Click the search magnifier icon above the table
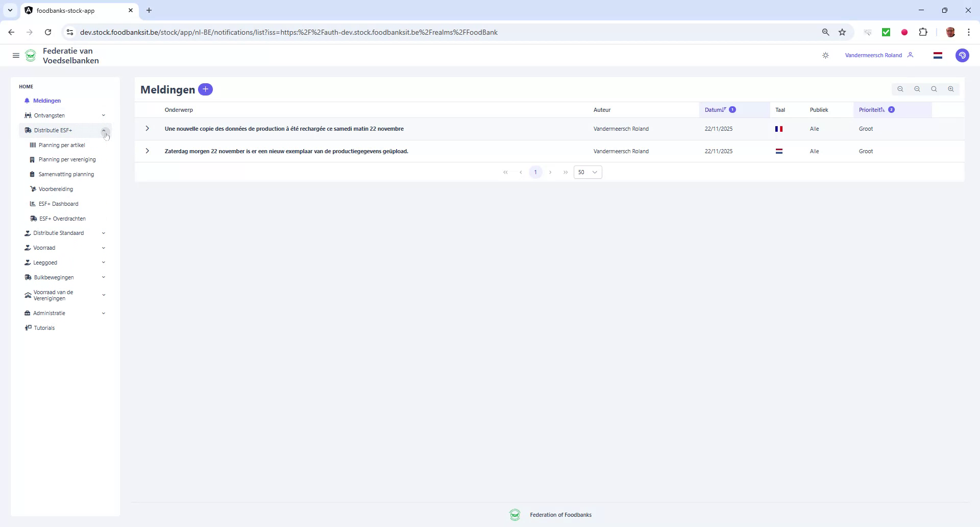This screenshot has height=527, width=980. [934, 89]
